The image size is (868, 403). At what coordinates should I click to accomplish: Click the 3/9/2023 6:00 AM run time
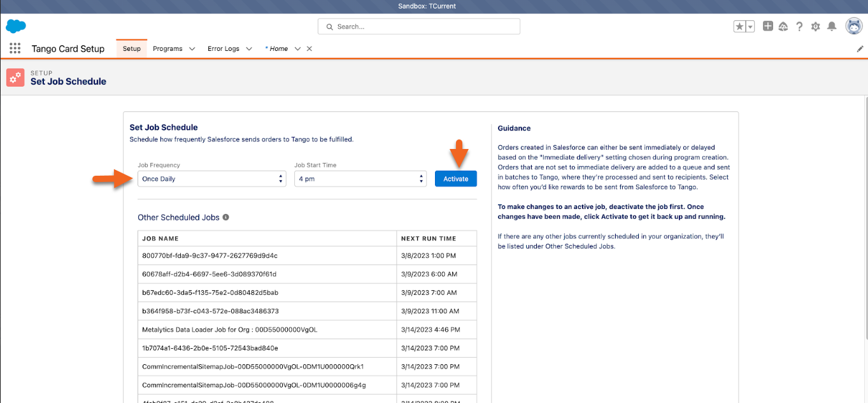[429, 274]
